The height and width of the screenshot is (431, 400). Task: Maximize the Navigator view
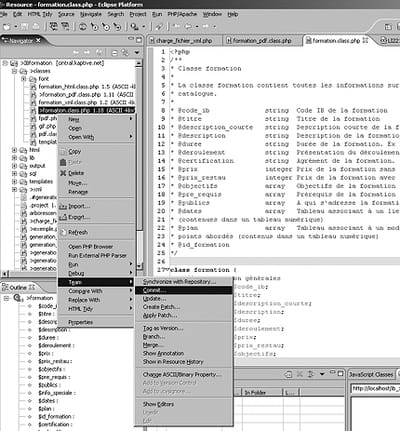pos(139,40)
